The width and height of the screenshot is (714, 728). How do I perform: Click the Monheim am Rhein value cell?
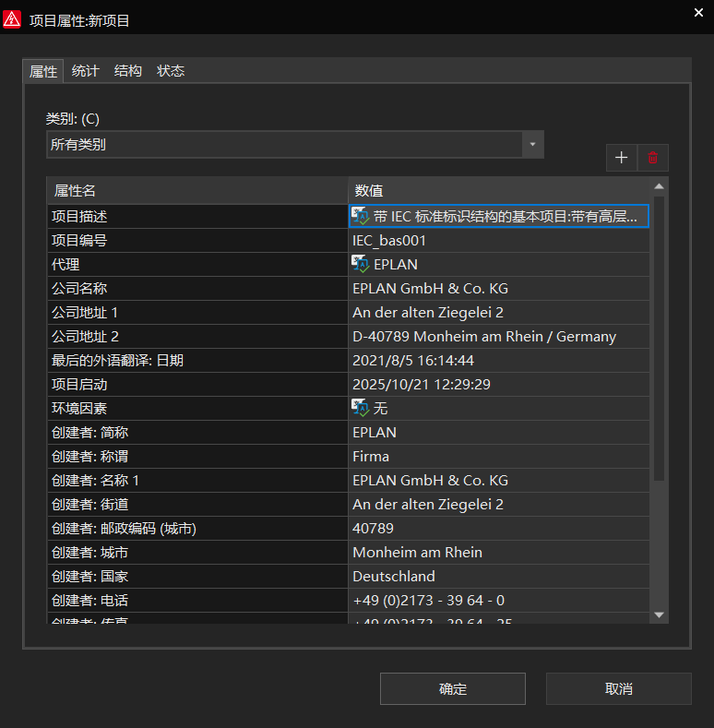click(499, 552)
